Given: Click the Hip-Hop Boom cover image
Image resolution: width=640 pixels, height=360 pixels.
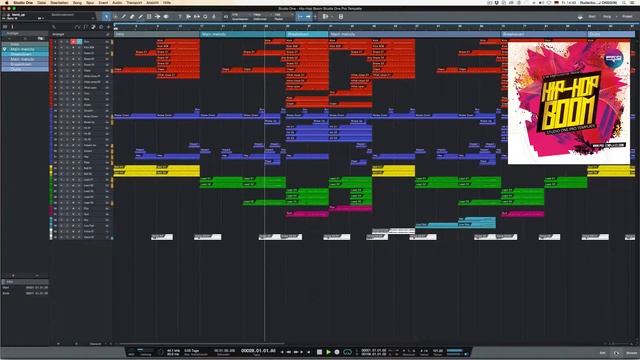Looking at the screenshot, I should [x=569, y=102].
